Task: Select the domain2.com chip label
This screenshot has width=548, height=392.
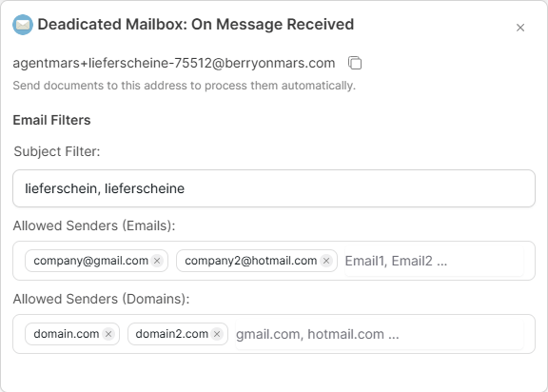Action: (171, 334)
